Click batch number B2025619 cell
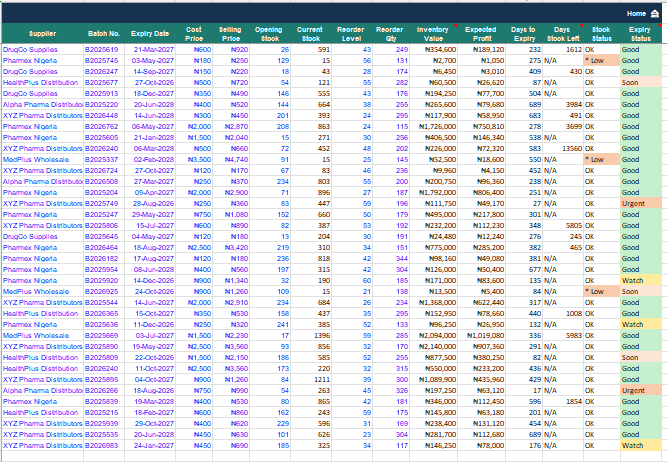 [104, 49]
